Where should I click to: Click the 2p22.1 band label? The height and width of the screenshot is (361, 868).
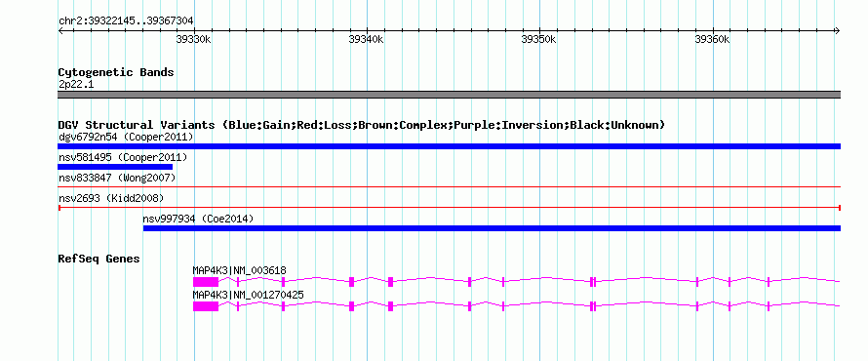(x=75, y=84)
